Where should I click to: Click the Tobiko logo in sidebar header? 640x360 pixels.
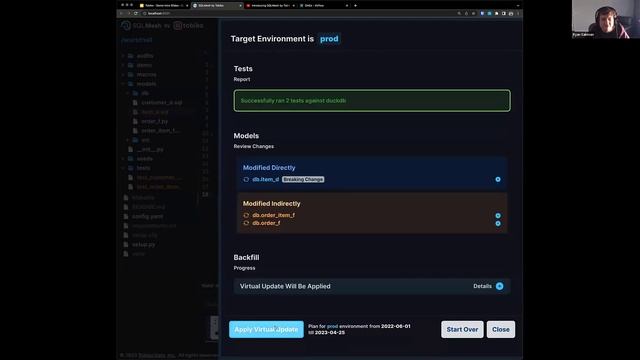(188, 25)
